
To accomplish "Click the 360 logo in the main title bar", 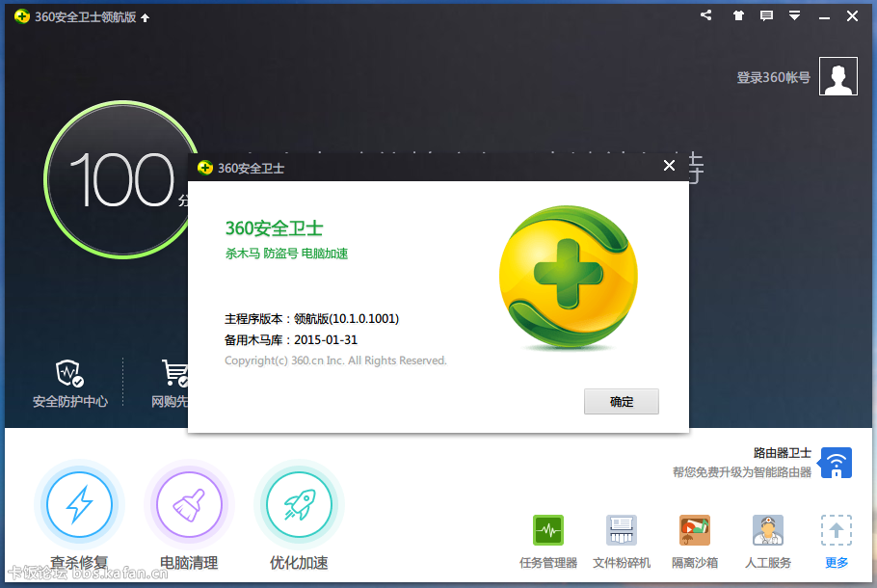I will (x=22, y=16).
